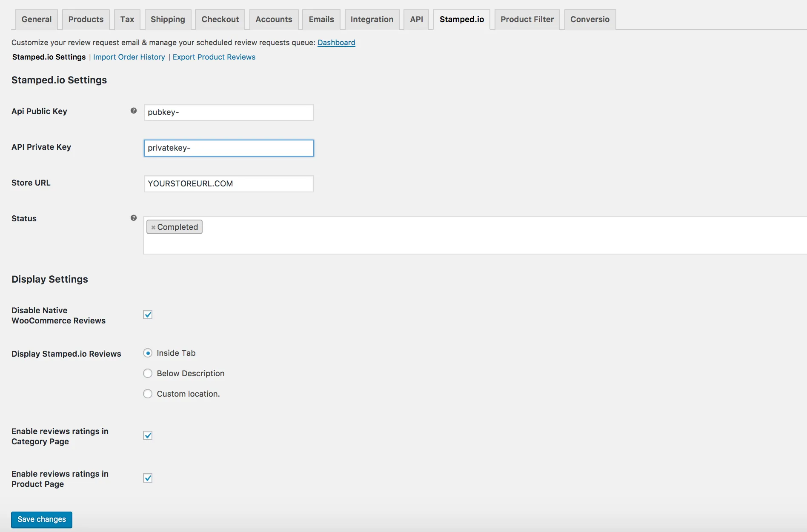Click the Api Public Key field label
This screenshot has width=807, height=532.
[39, 111]
